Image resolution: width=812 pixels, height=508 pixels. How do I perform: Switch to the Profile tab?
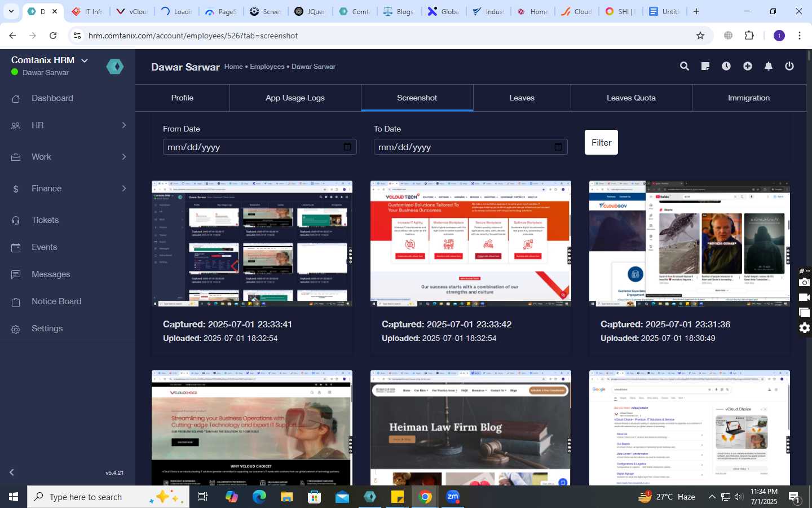182,98
